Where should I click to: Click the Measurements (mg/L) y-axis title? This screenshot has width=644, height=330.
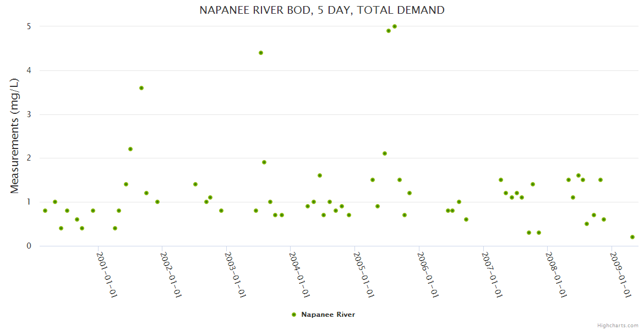pyautogui.click(x=15, y=136)
